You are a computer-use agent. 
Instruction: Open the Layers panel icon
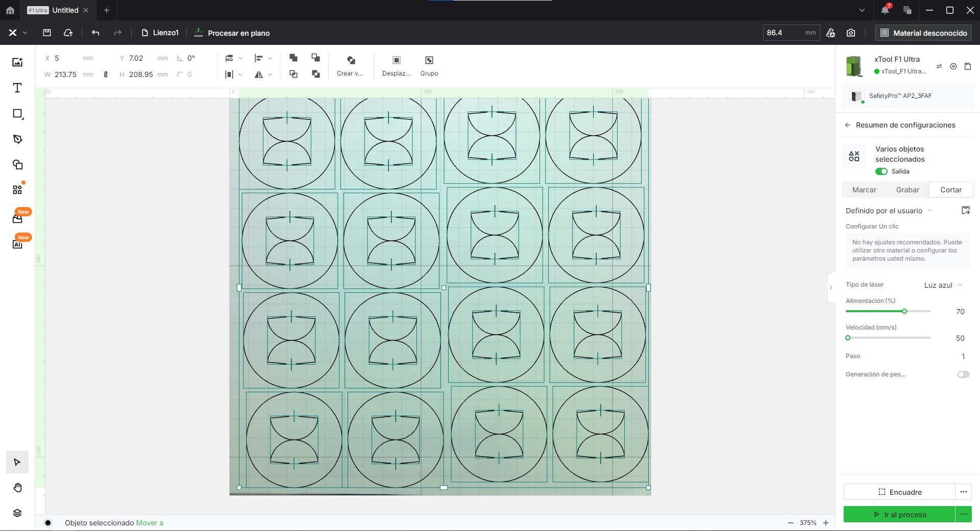tap(17, 513)
